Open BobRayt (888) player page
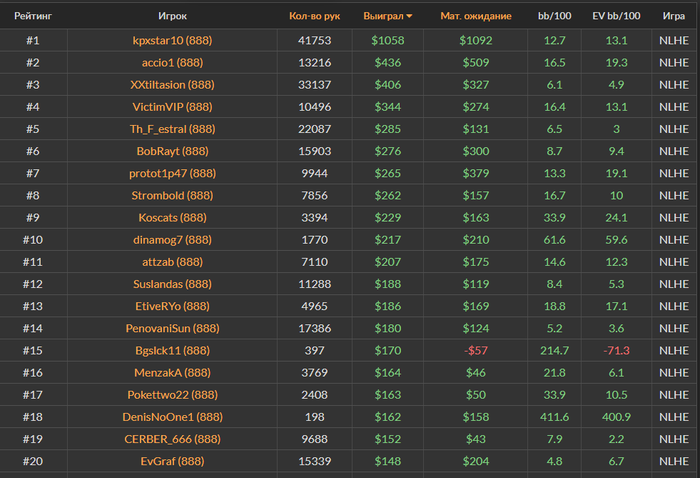This screenshot has height=478, width=700. pyautogui.click(x=172, y=151)
